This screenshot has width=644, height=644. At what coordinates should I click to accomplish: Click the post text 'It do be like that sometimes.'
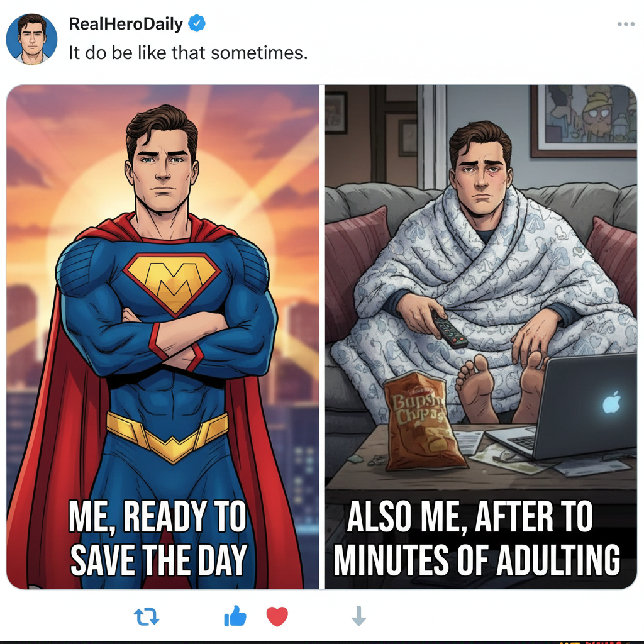[188, 52]
